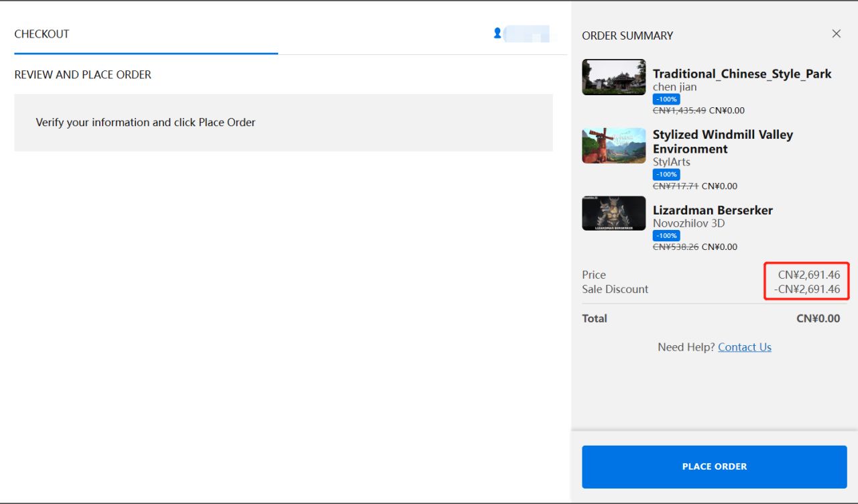The height and width of the screenshot is (504, 858).
Task: Click the REVIEW AND PLACE ORDER heading
Action: click(83, 74)
